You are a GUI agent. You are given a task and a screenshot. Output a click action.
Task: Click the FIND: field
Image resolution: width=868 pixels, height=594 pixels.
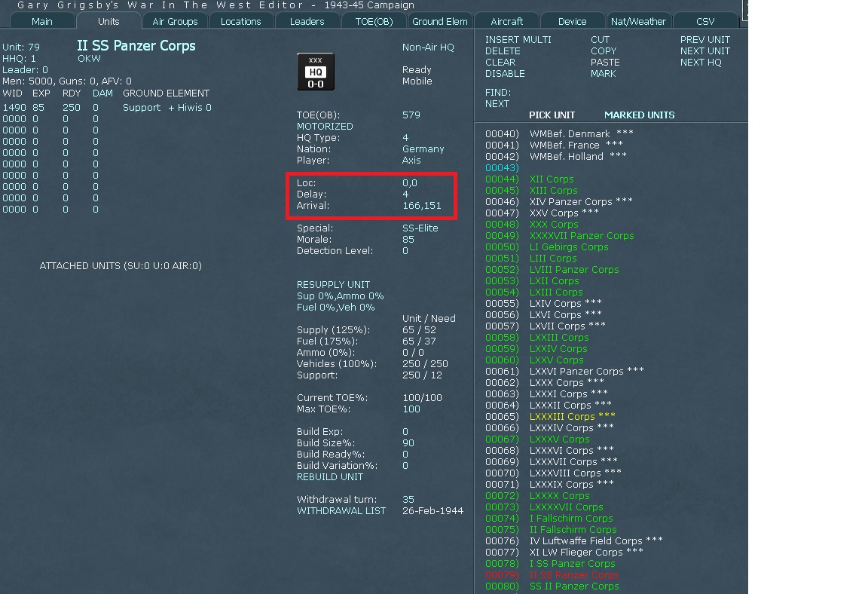pos(498,93)
